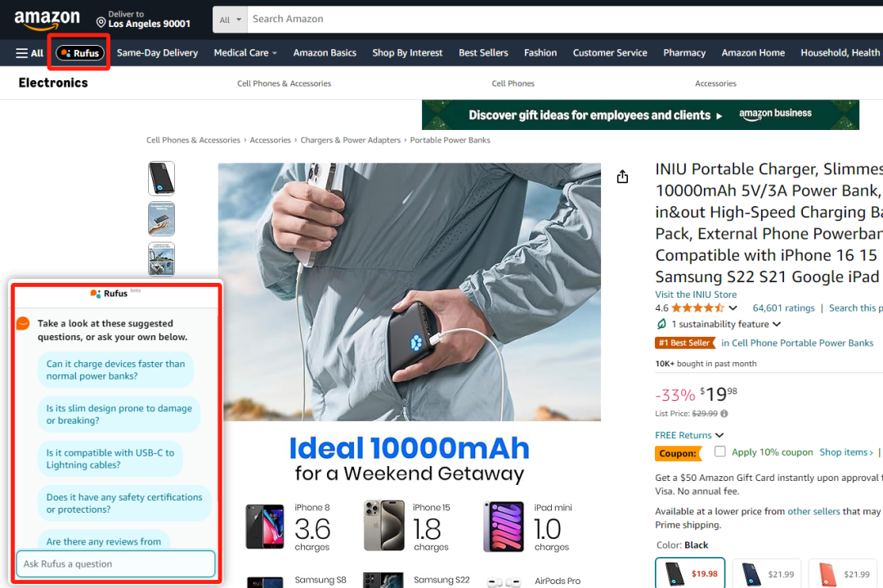Click the sustainability leaf icon
The width and height of the screenshot is (883, 588).
tap(661, 324)
